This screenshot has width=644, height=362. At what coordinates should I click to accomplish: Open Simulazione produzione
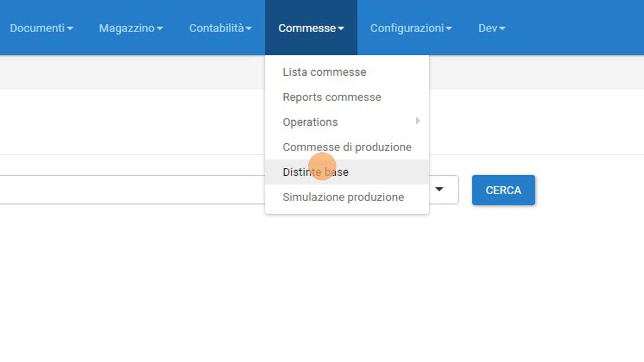coord(343,197)
